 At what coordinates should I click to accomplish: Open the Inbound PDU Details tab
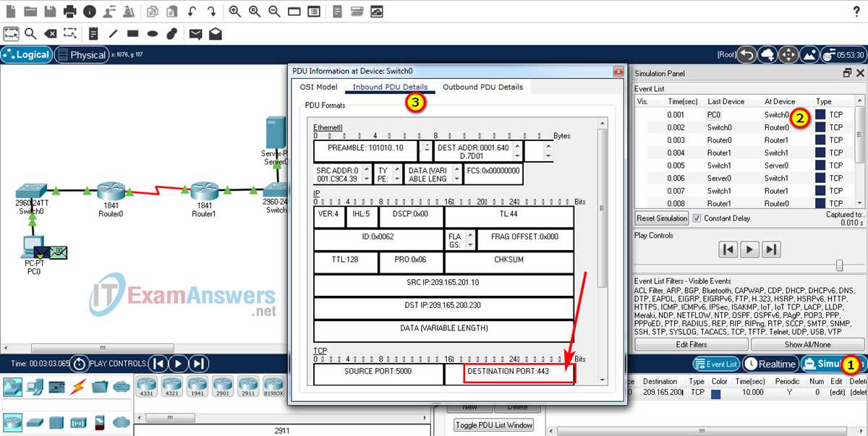[390, 87]
